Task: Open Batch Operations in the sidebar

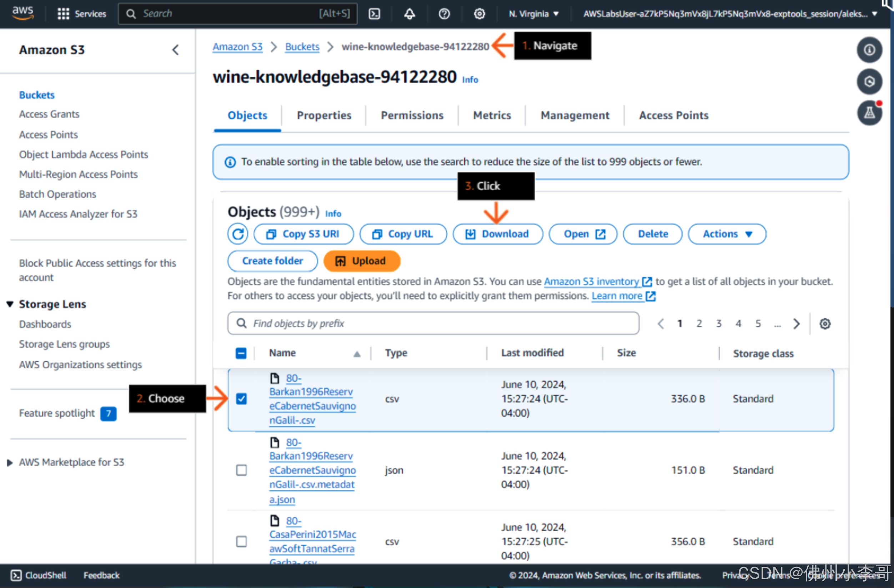Action: pyautogui.click(x=57, y=194)
